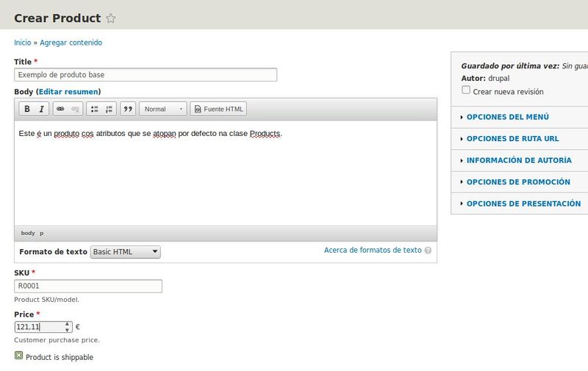
Task: Add the page to shortcuts with the star icon
Action: [111, 18]
